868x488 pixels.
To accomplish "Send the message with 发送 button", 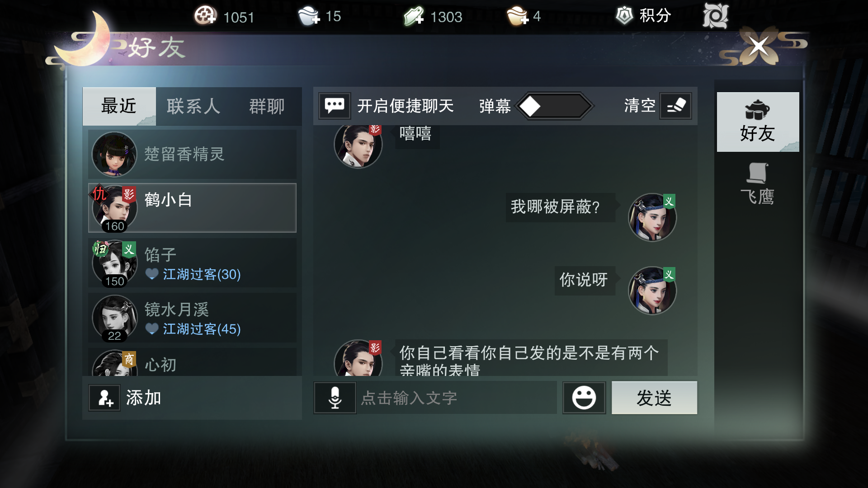I will click(x=654, y=398).
